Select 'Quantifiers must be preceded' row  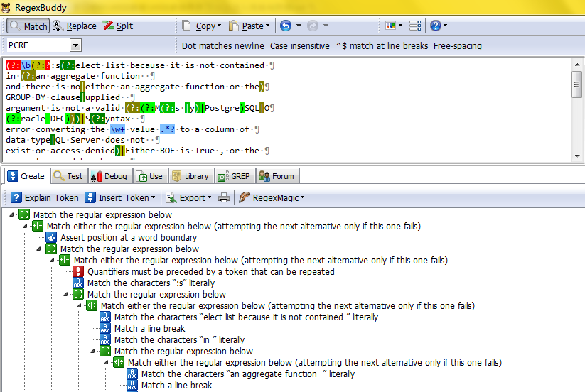coord(211,272)
